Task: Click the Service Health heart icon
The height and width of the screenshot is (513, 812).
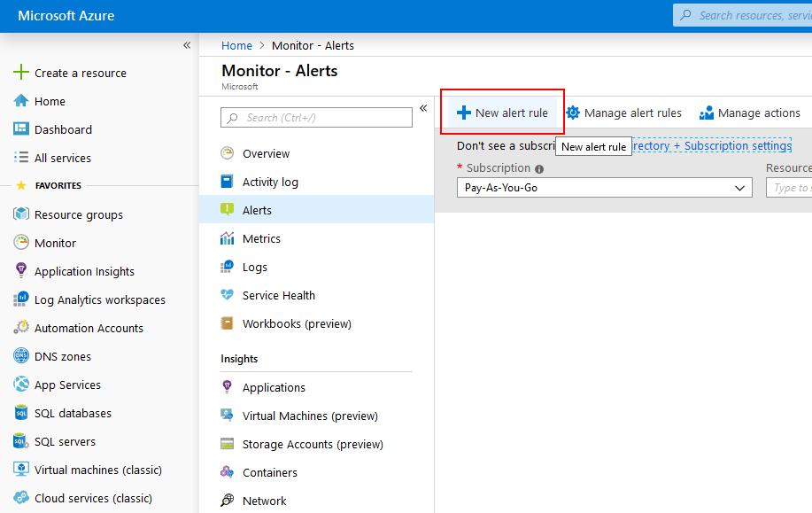Action: [x=227, y=294]
